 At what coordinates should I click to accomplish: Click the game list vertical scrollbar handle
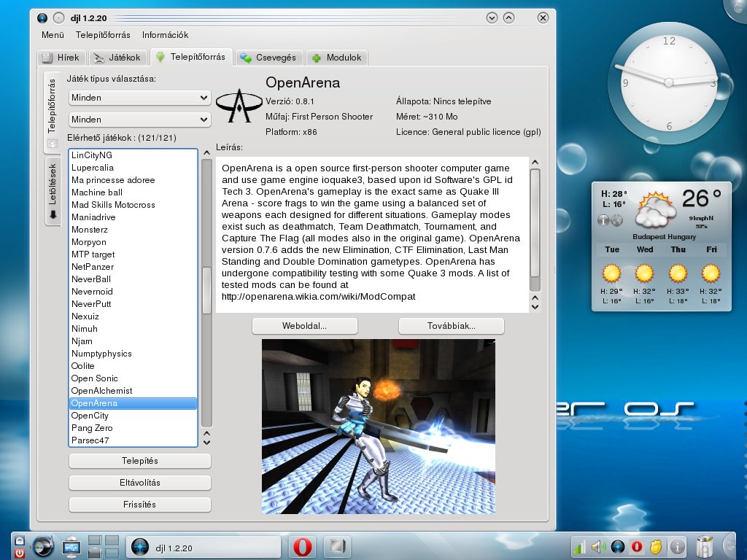click(x=206, y=290)
